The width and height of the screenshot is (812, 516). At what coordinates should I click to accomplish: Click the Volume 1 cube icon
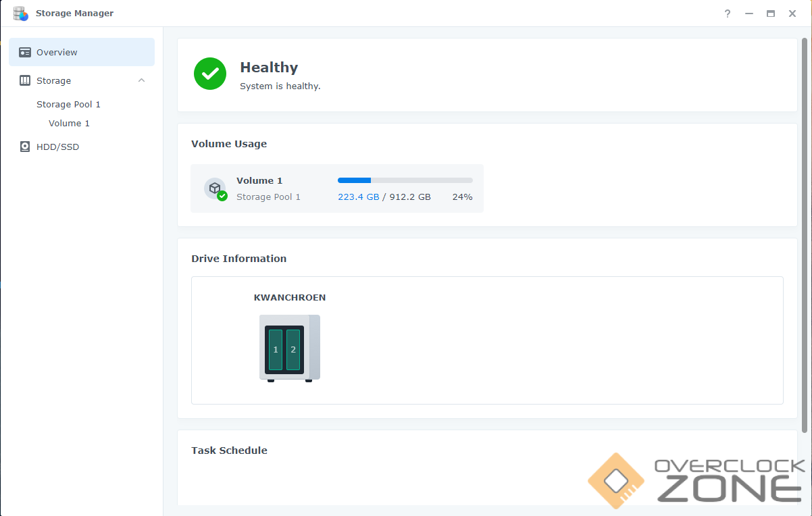[215, 188]
